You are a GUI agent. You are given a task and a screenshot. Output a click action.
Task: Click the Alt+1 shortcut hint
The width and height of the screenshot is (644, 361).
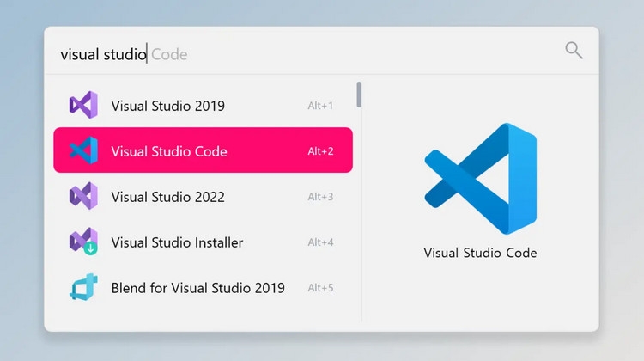point(320,106)
